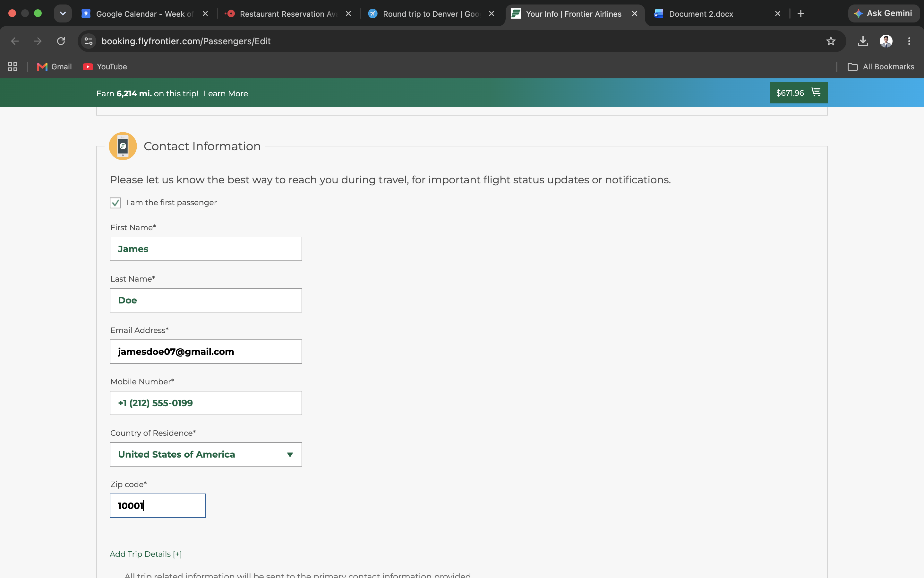The image size is (924, 578).
Task: Click the Last Name field
Action: (206, 300)
